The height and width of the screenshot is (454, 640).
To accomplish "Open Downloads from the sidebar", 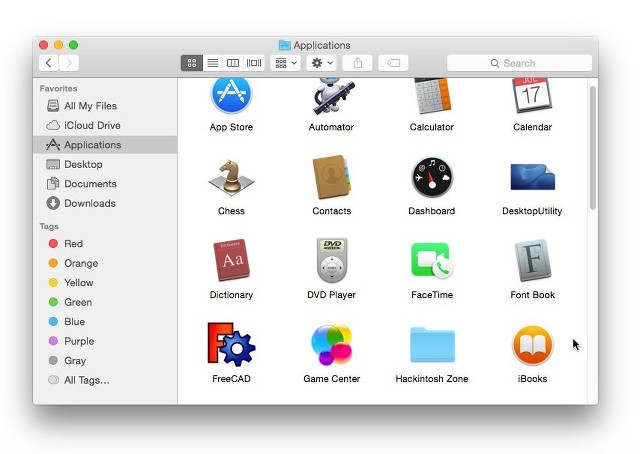I will tap(105, 203).
